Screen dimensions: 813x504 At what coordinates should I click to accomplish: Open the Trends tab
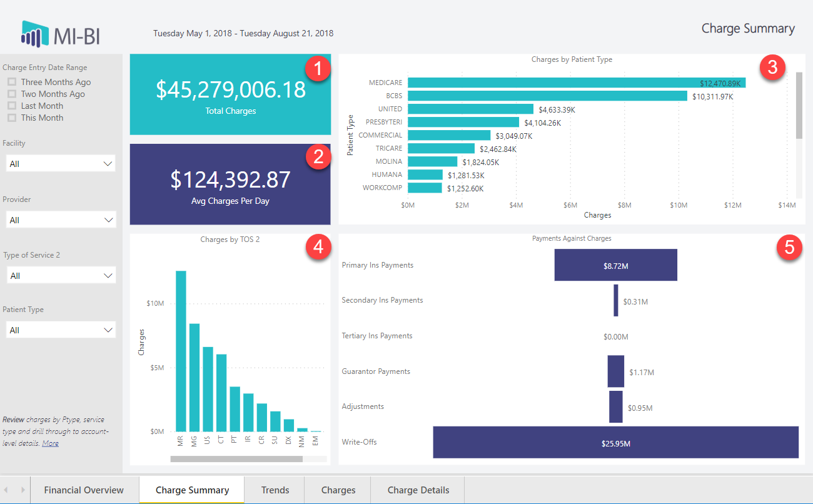click(x=275, y=490)
